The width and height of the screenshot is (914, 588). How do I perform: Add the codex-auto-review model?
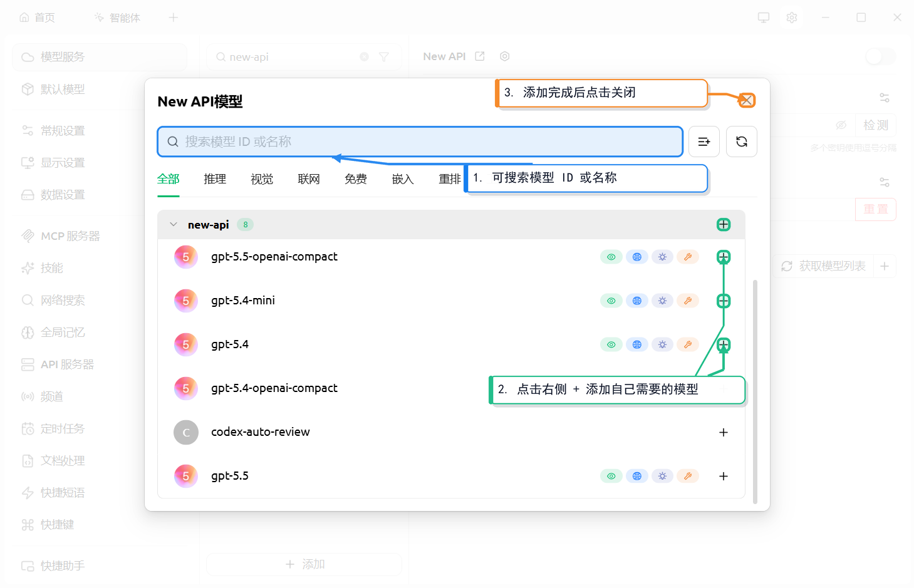click(x=724, y=432)
